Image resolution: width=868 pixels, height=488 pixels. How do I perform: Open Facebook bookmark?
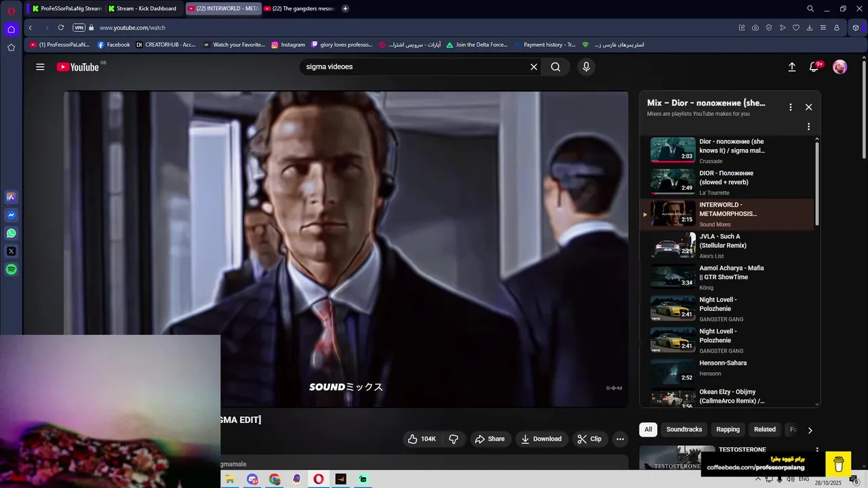click(114, 45)
